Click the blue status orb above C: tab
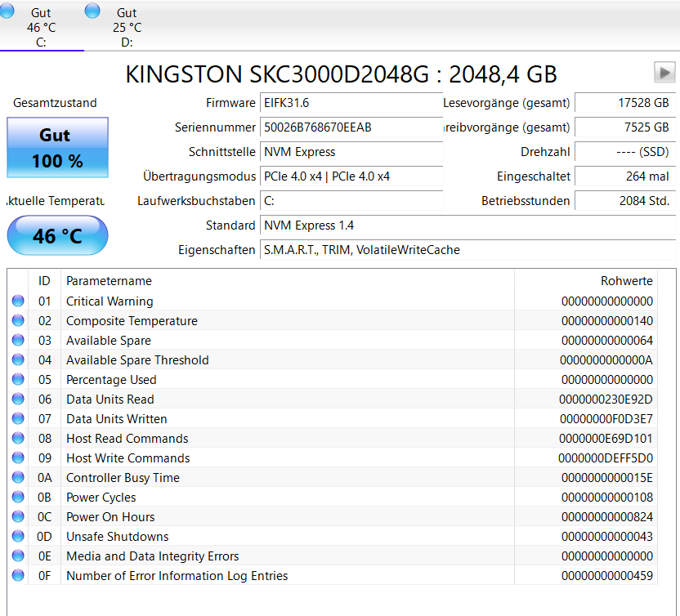The image size is (680, 616). tap(7, 11)
